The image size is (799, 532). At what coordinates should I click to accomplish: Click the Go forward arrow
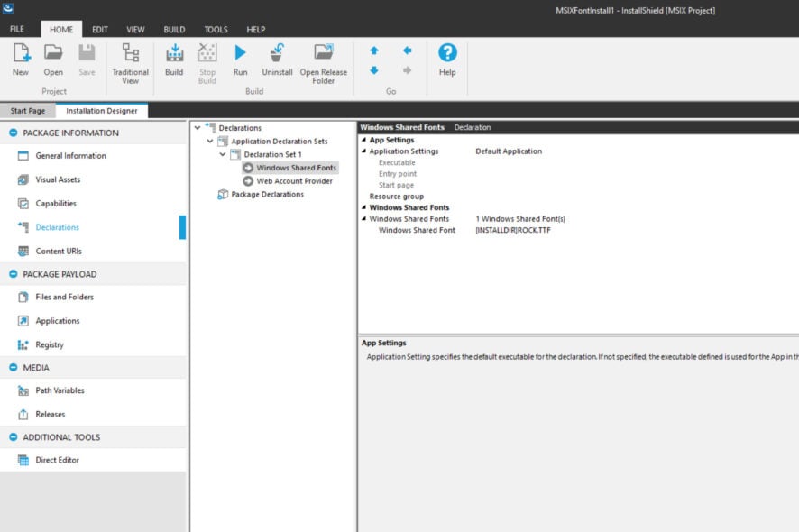coord(407,70)
